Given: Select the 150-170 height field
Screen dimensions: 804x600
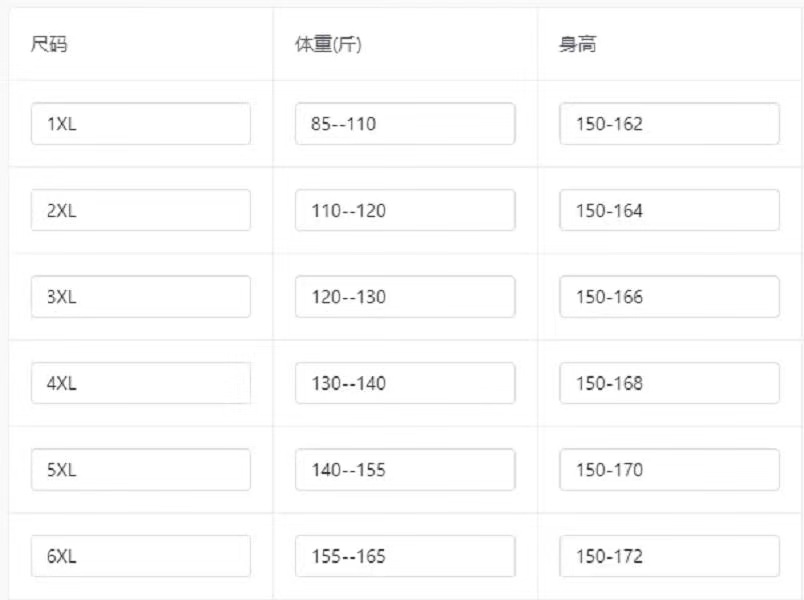Looking at the screenshot, I should (669, 470).
